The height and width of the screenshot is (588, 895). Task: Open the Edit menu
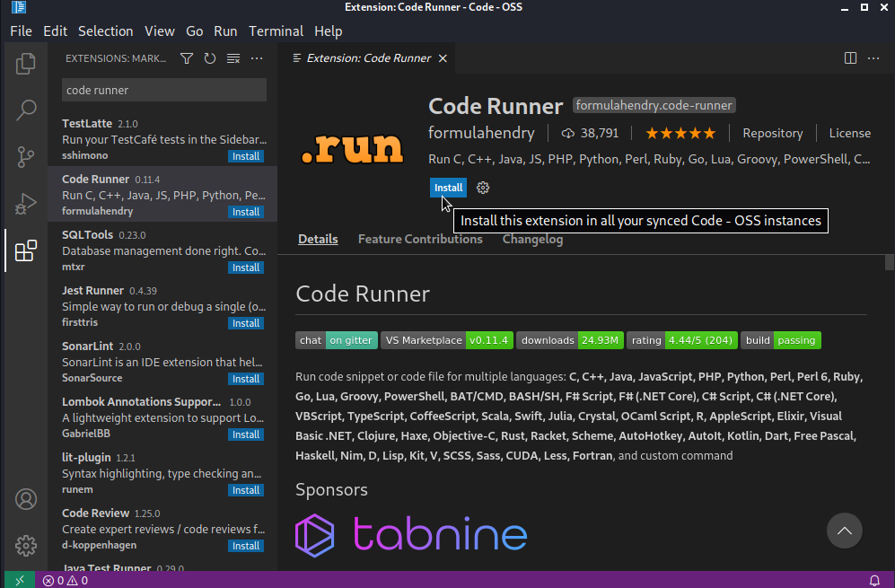tap(55, 31)
